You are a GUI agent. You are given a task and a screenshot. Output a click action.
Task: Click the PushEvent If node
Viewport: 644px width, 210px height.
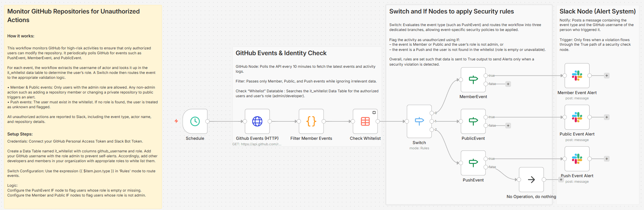(473, 163)
